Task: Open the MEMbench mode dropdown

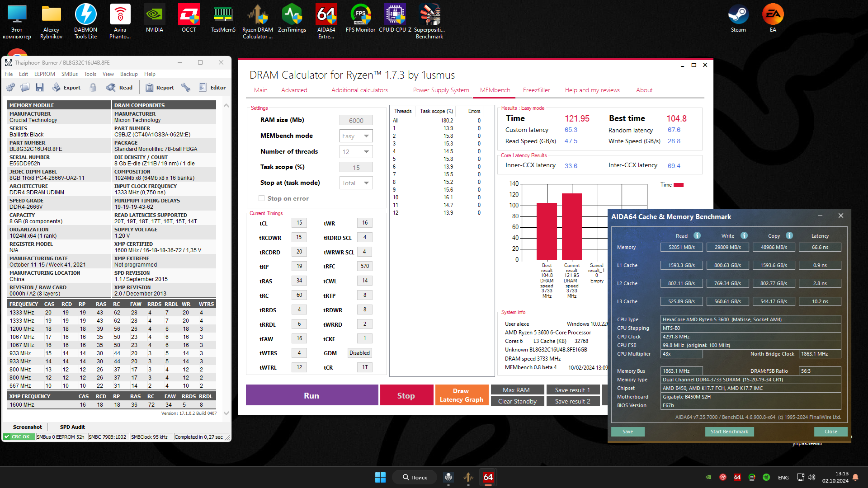Action: click(356, 136)
